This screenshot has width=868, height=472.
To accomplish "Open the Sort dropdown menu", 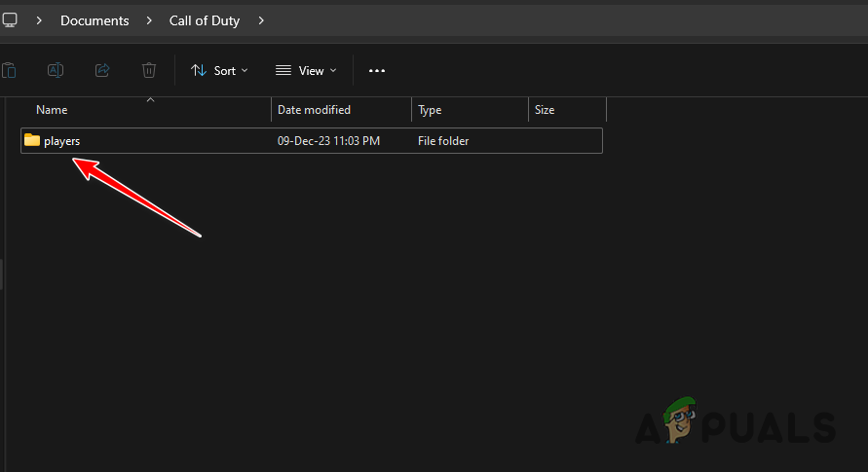I will (x=219, y=71).
